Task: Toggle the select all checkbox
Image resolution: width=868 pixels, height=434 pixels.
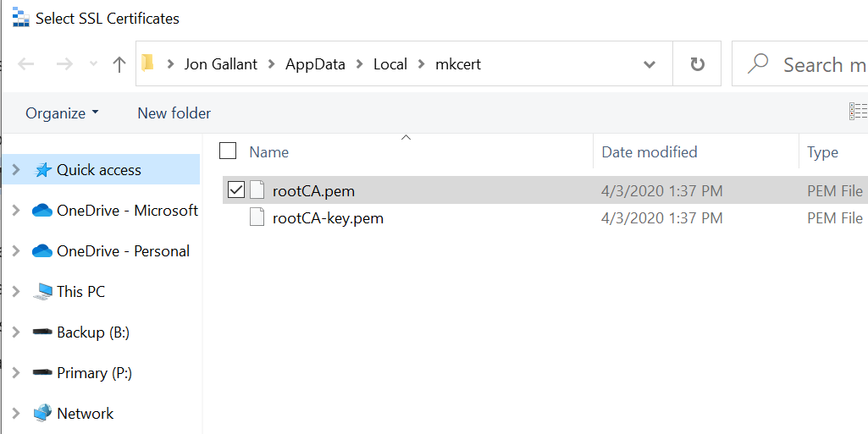Action: pos(228,151)
